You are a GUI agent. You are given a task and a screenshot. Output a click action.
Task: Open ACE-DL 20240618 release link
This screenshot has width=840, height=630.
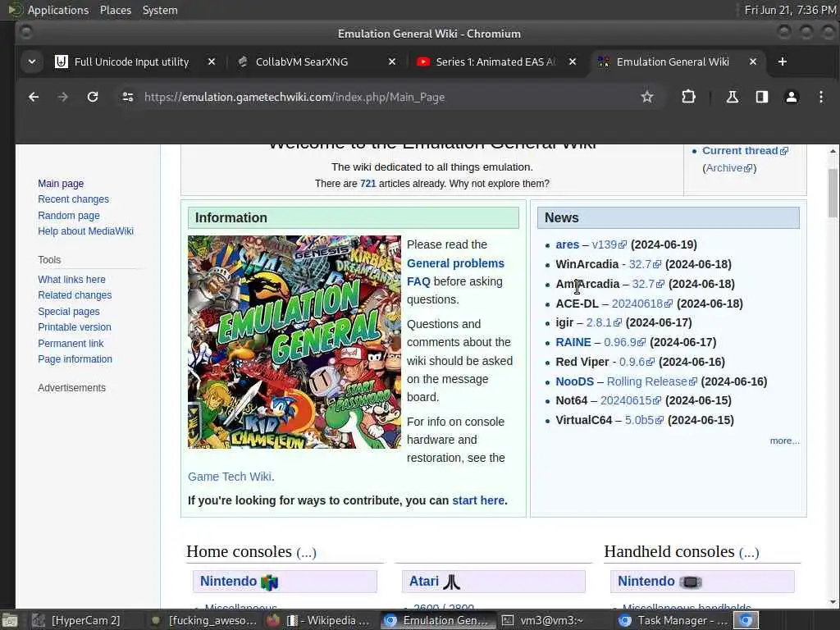click(x=642, y=304)
